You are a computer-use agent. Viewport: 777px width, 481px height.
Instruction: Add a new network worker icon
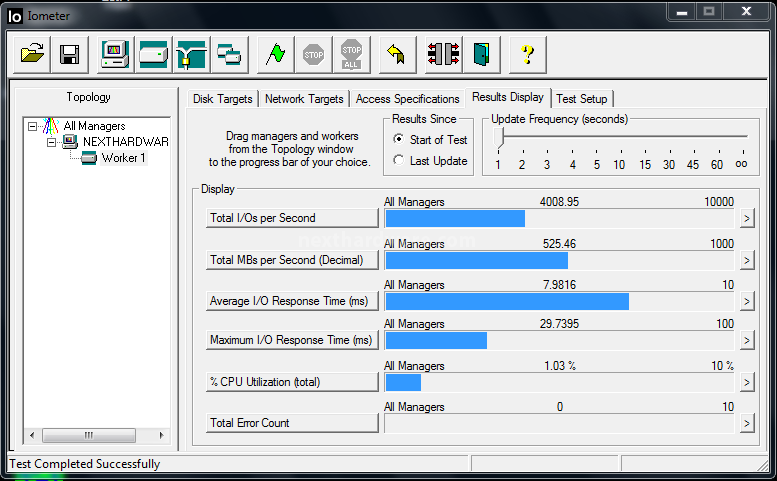click(x=191, y=54)
